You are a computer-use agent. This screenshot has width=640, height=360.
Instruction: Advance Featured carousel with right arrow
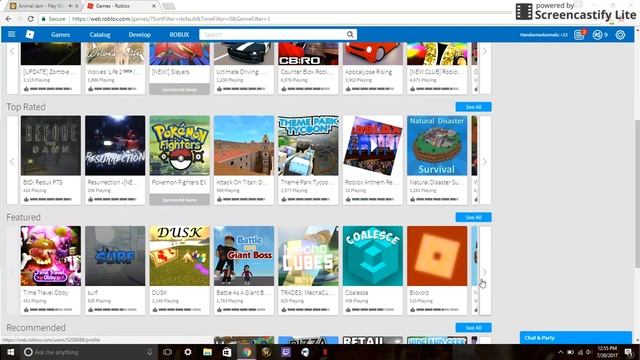pos(484,271)
